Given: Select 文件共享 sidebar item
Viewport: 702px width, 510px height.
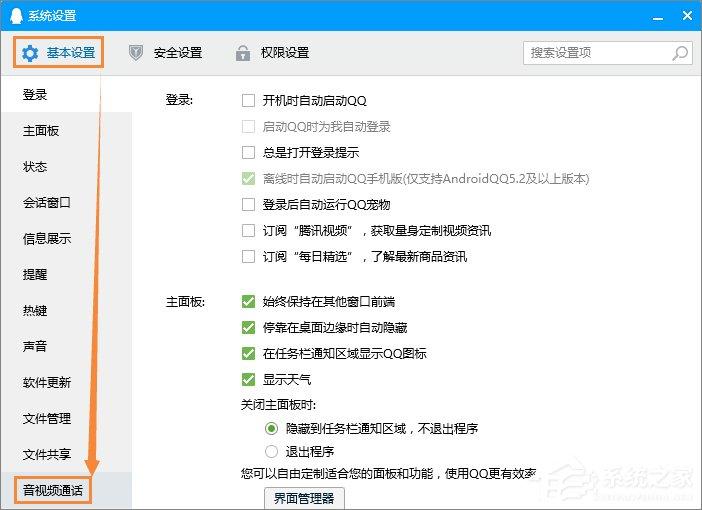Looking at the screenshot, I should pyautogui.click(x=66, y=454).
